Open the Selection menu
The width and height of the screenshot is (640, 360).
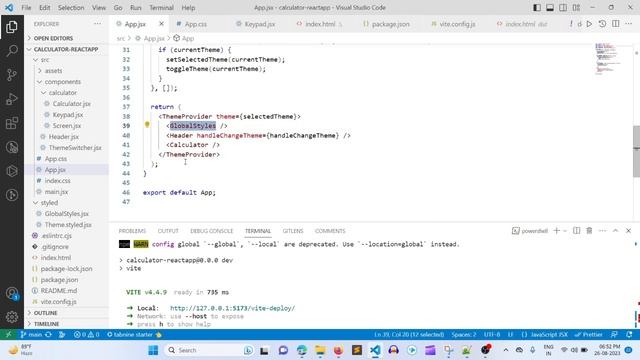click(71, 8)
